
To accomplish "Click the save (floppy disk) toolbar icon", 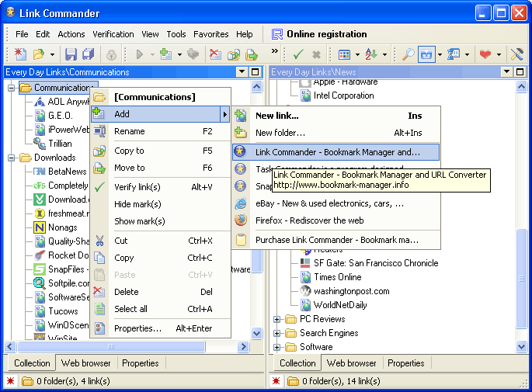I will [71, 54].
